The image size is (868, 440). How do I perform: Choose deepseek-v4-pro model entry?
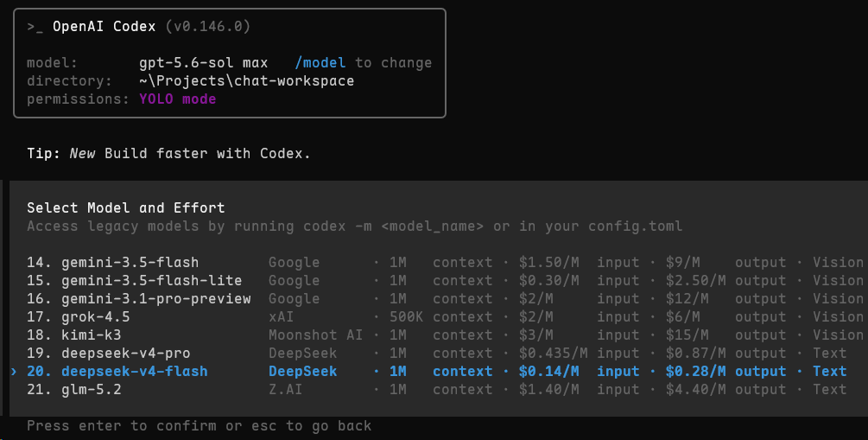437,353
